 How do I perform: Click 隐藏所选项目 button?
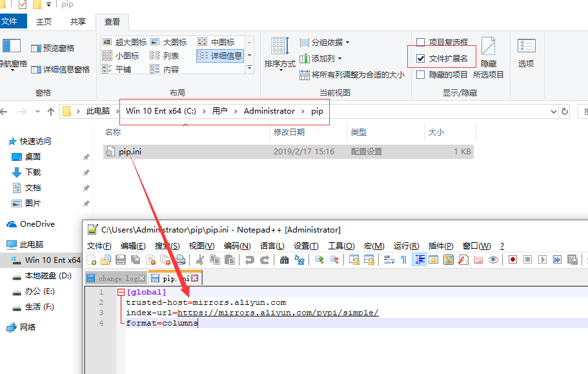[488, 57]
